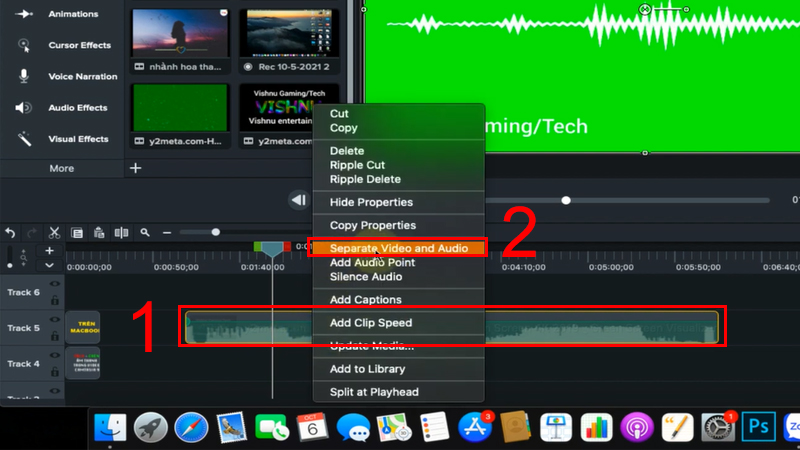The image size is (800, 450).
Task: Open Numbers from the dock
Action: [596, 427]
